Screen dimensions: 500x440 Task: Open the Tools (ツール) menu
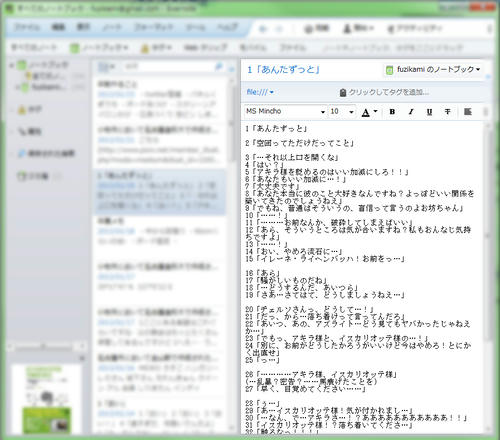(x=195, y=27)
